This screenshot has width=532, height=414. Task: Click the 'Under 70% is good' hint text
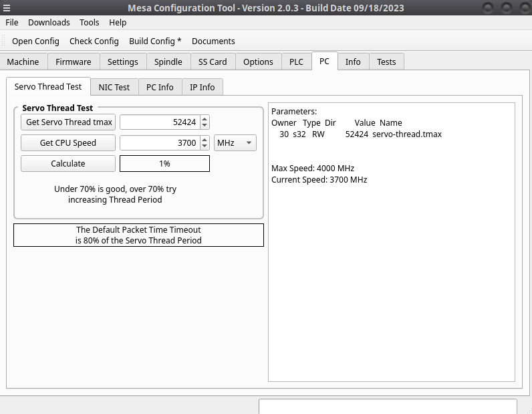(116, 194)
